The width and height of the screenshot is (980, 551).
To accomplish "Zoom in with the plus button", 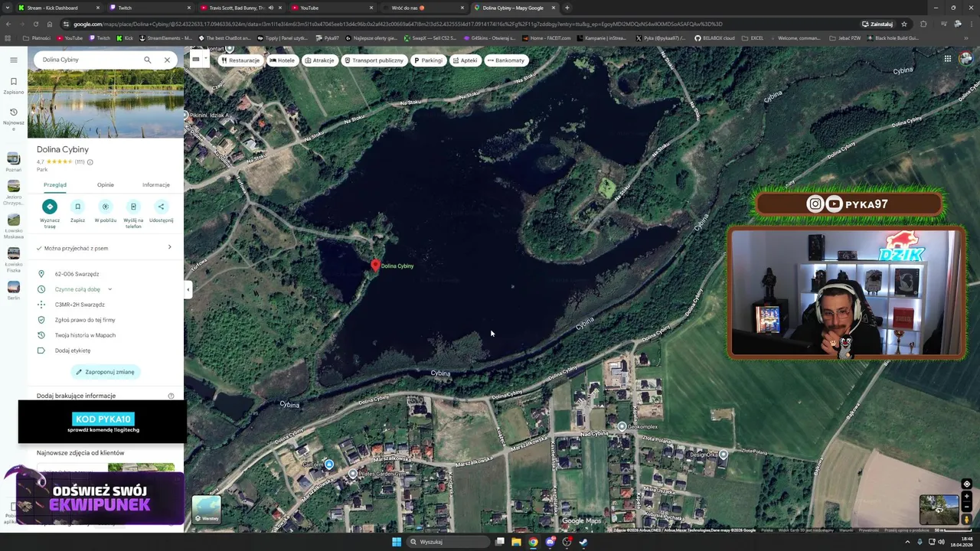I will tap(966, 497).
